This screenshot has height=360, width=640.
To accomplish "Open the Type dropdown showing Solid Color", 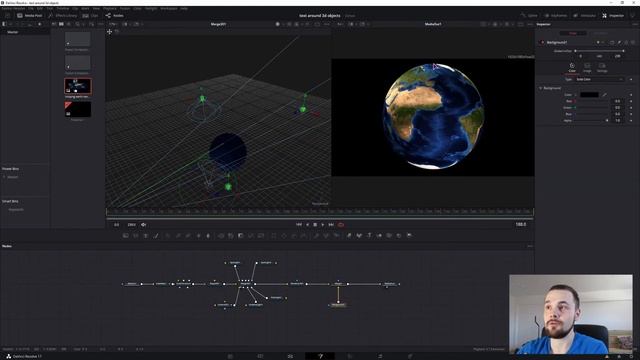I will coord(599,79).
